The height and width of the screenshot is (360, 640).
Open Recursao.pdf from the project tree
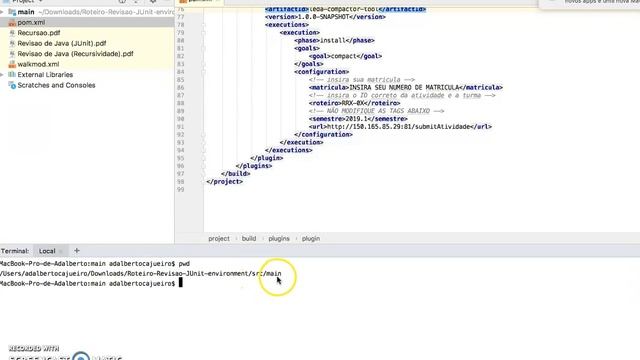(x=39, y=33)
